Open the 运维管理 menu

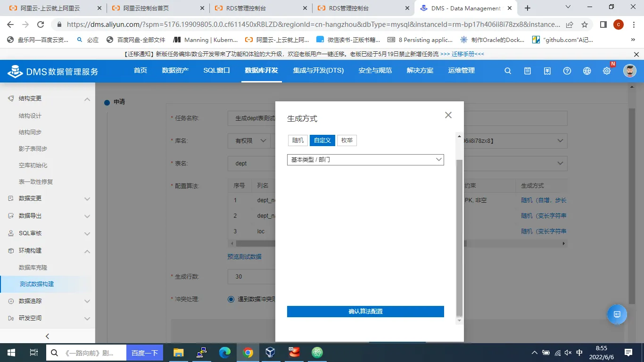[x=462, y=71]
